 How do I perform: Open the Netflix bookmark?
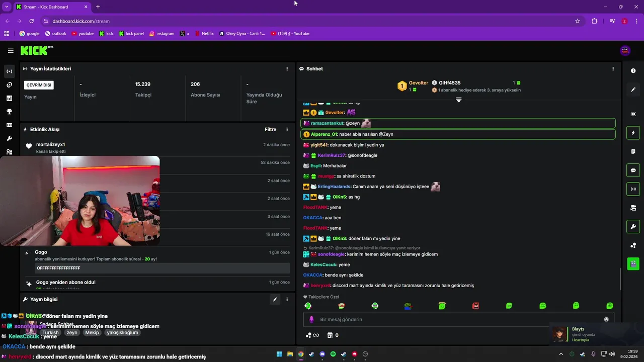[204, 34]
